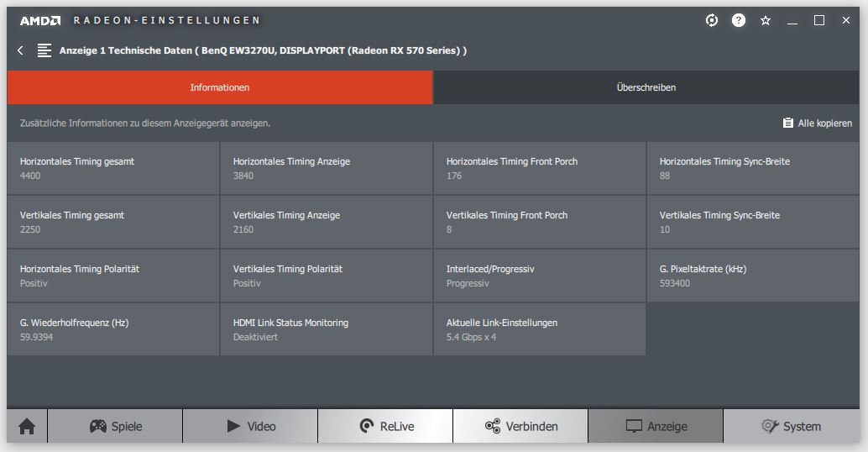Screen dimensions: 868x452
Task: Open the Anzeige section
Action: point(656,426)
